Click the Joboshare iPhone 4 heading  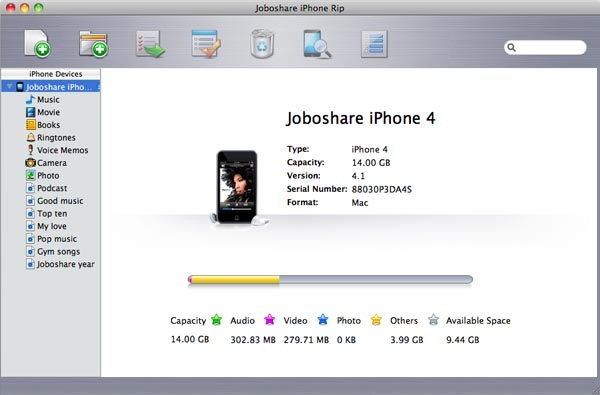pos(360,118)
